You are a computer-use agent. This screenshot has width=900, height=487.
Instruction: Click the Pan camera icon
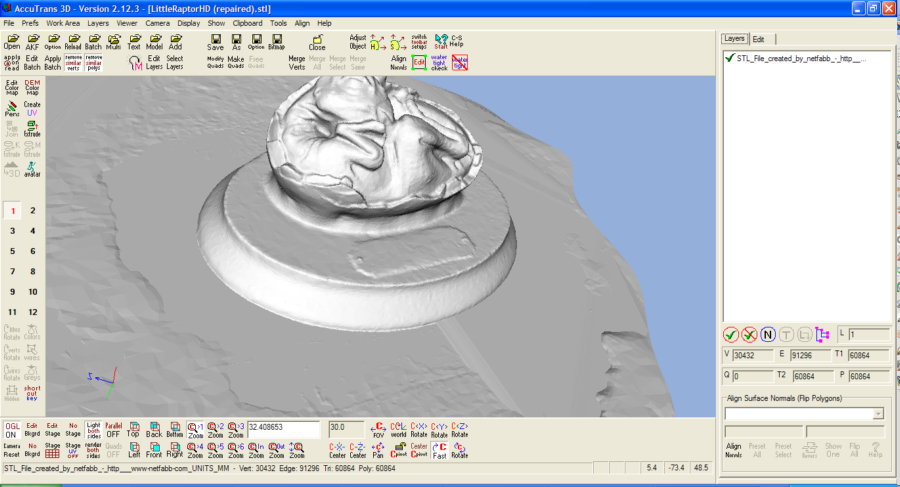[x=379, y=449]
